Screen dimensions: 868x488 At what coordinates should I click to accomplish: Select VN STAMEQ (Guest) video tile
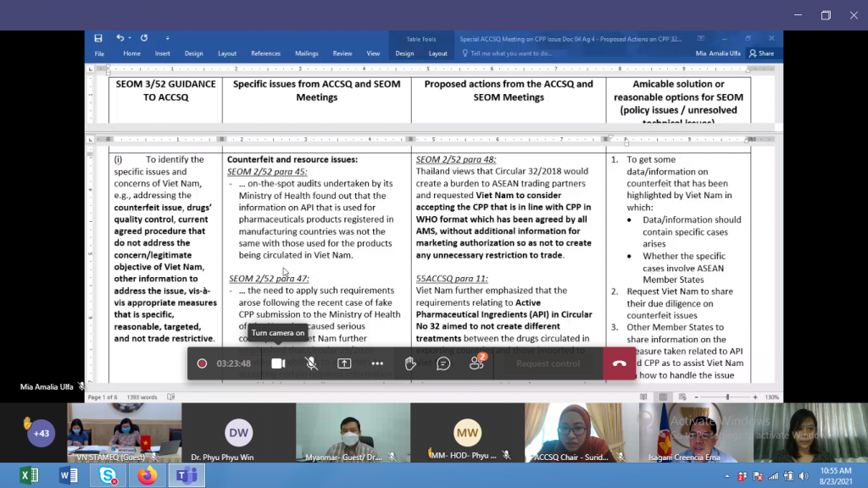pos(125,433)
